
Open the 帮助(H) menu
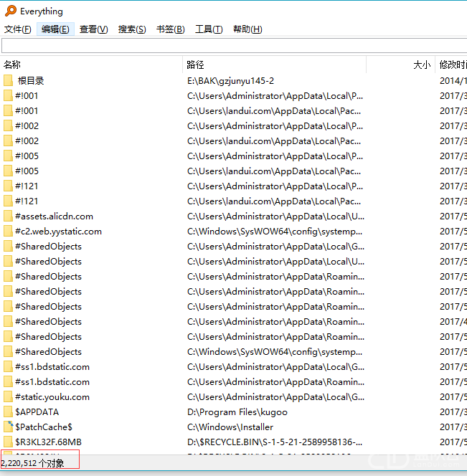(247, 29)
